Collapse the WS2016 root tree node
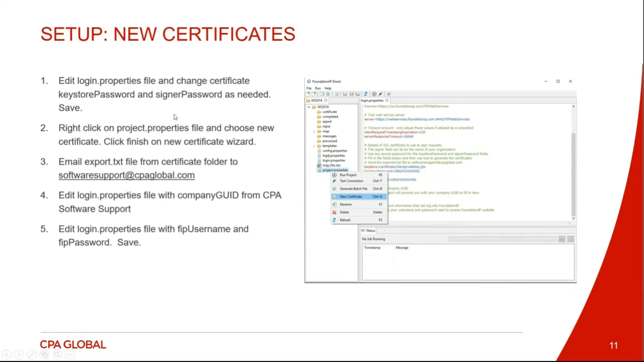 (x=309, y=107)
